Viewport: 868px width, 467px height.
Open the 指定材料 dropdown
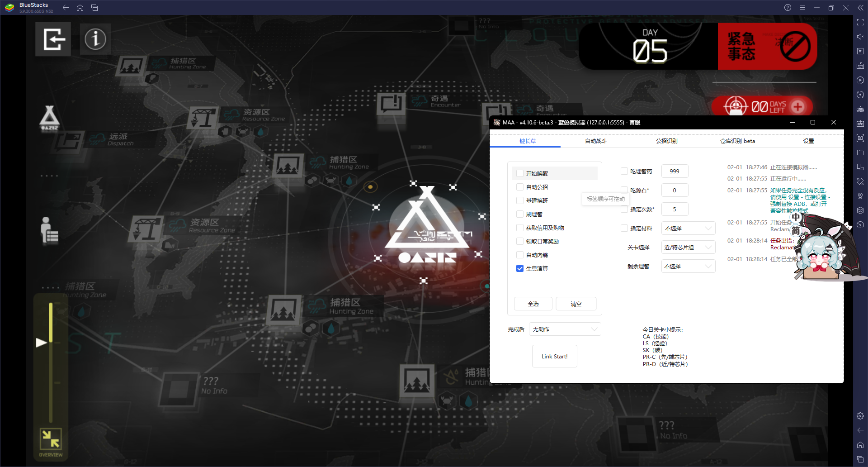[x=688, y=228]
